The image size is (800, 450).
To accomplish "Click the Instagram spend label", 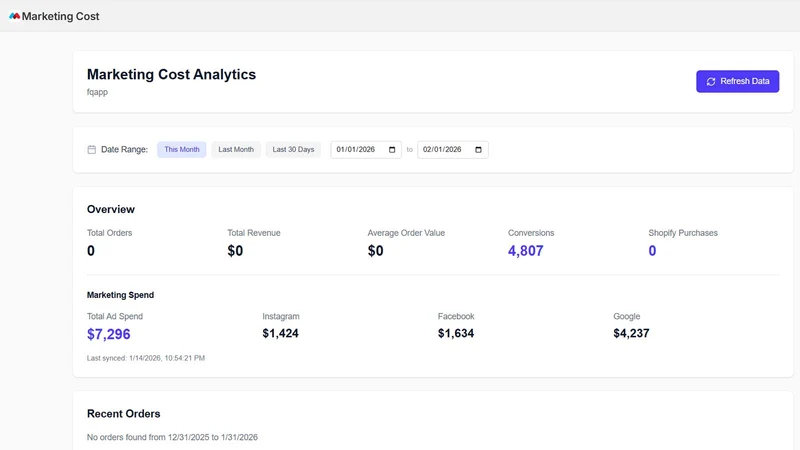I will (x=281, y=316).
